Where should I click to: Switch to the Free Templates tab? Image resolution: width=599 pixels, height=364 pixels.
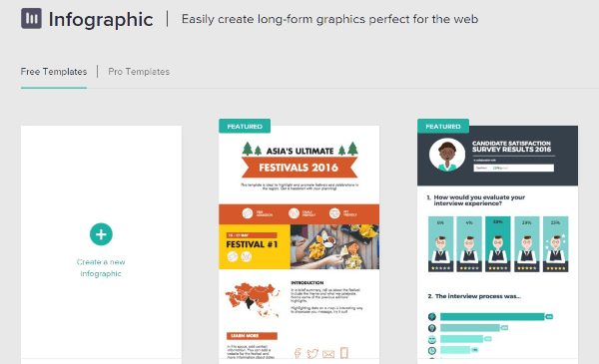(54, 72)
